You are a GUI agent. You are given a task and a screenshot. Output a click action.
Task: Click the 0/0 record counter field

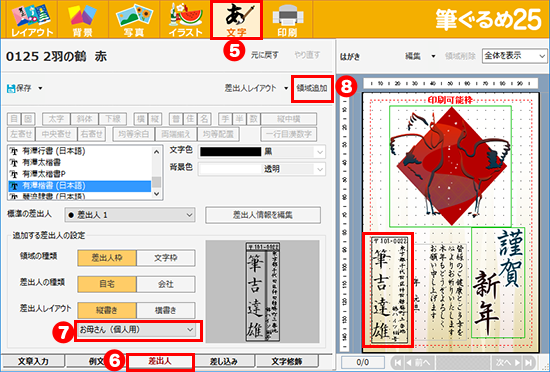pyautogui.click(x=363, y=362)
